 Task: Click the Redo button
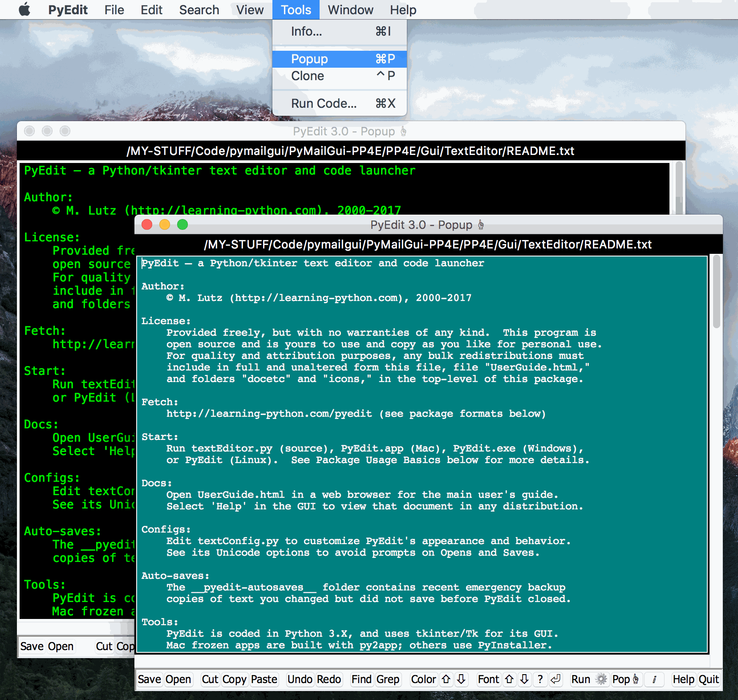(x=329, y=679)
